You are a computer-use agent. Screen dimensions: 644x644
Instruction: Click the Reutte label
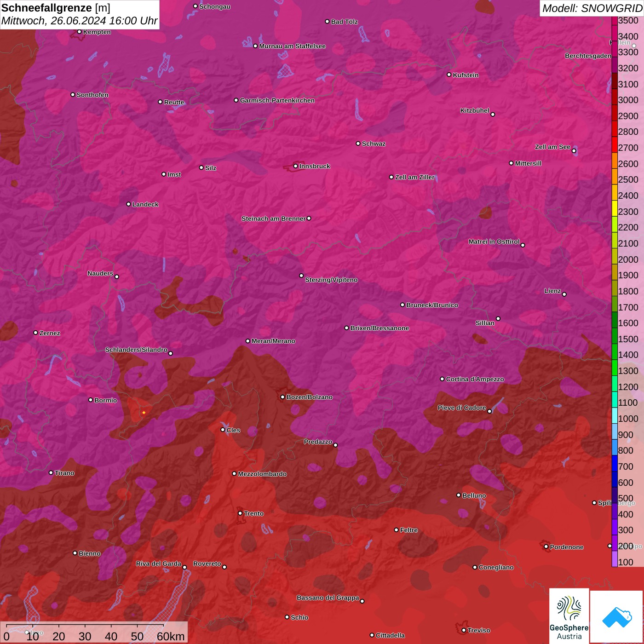[x=174, y=102]
